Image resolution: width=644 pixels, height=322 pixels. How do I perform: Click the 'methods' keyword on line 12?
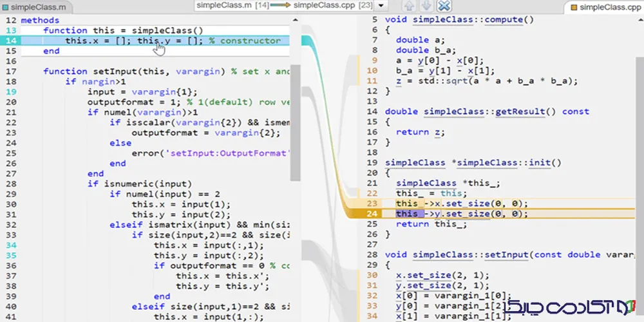pyautogui.click(x=40, y=20)
